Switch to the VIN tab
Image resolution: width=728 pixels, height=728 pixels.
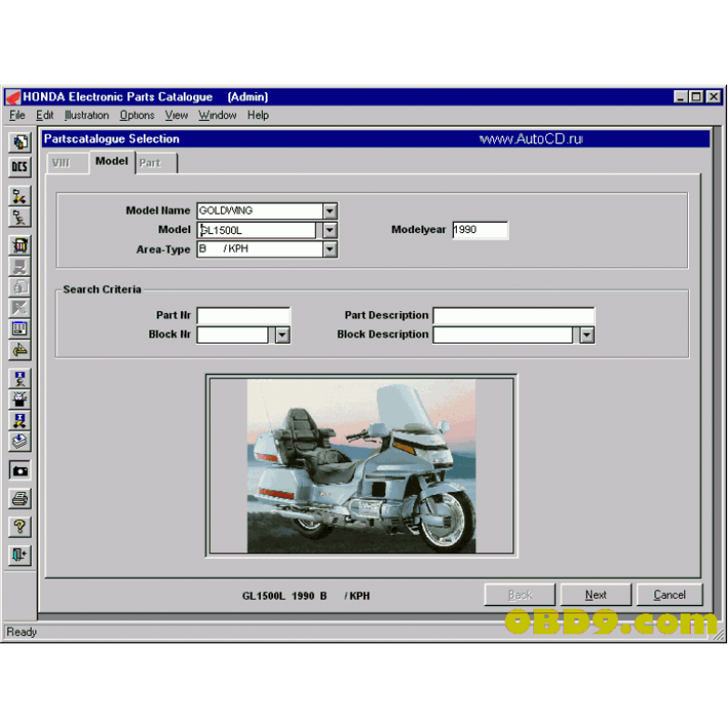click(x=67, y=164)
